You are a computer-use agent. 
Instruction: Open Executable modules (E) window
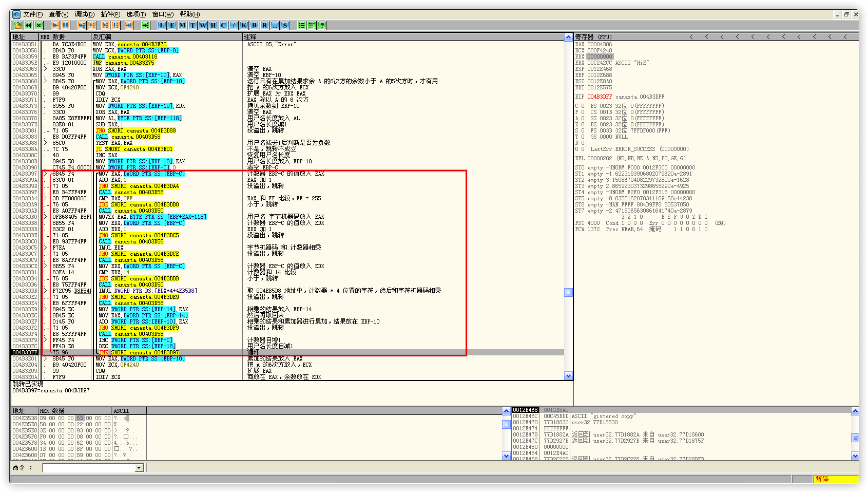[172, 25]
